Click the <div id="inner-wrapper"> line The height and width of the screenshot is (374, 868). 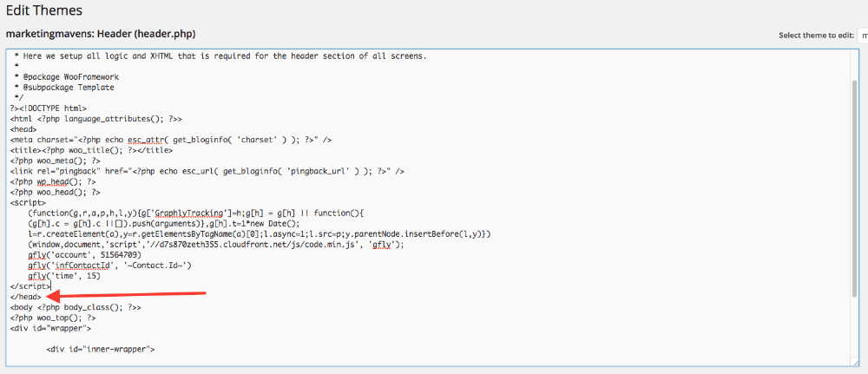click(x=100, y=349)
